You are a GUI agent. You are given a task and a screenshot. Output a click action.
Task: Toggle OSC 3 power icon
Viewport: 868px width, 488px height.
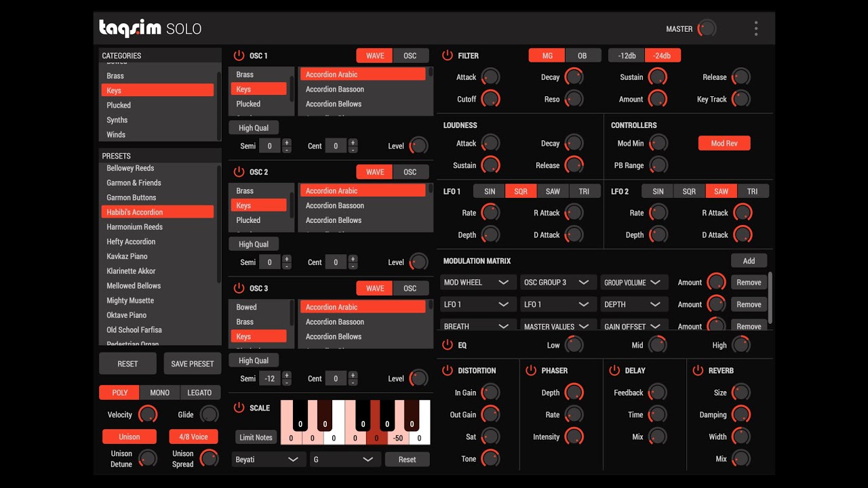click(239, 288)
